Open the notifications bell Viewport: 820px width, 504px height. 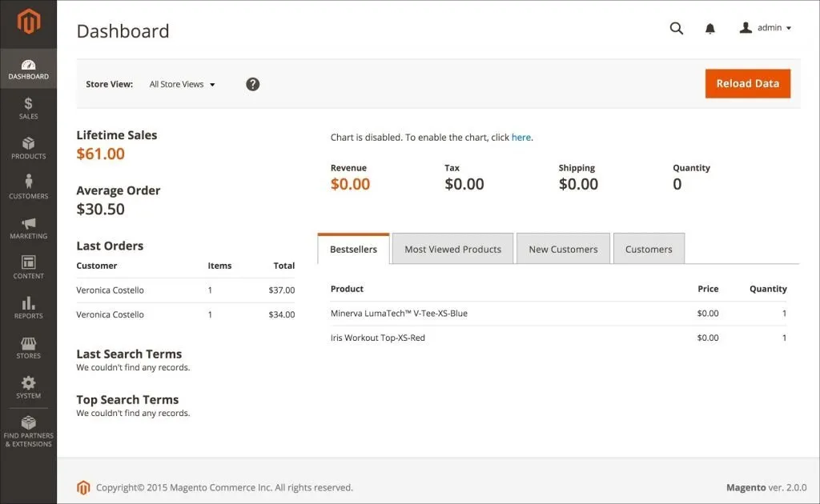click(x=709, y=28)
